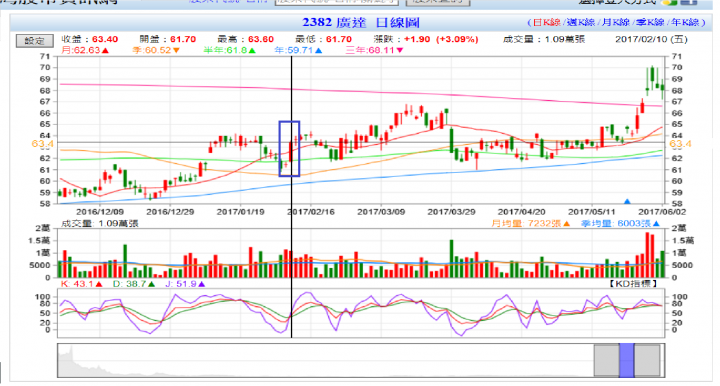The width and height of the screenshot is (720, 386).
Task: Click the J: 51.9 indicator value
Action: (185, 284)
